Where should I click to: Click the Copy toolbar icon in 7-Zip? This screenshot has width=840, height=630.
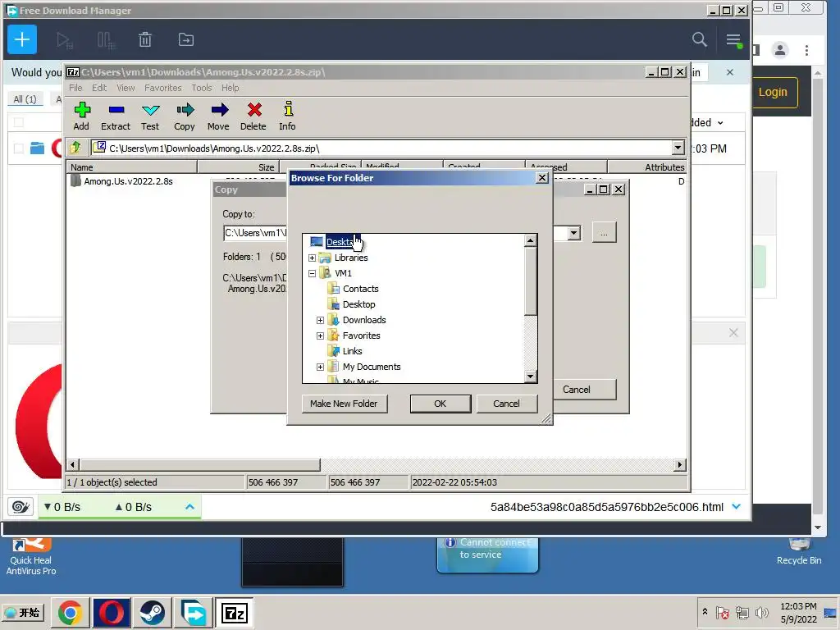pos(185,116)
